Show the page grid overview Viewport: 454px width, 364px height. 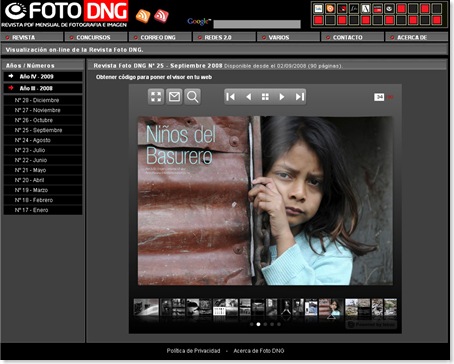click(x=265, y=97)
